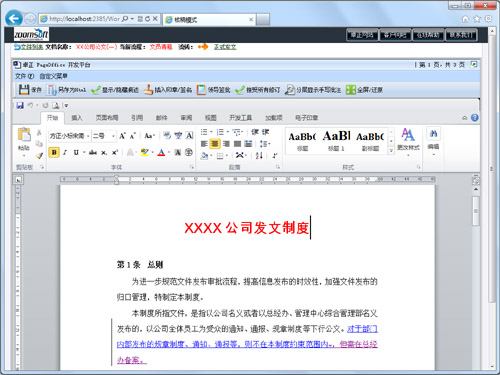Click Insert seal/signature (插入印章/签名) button

(x=168, y=90)
